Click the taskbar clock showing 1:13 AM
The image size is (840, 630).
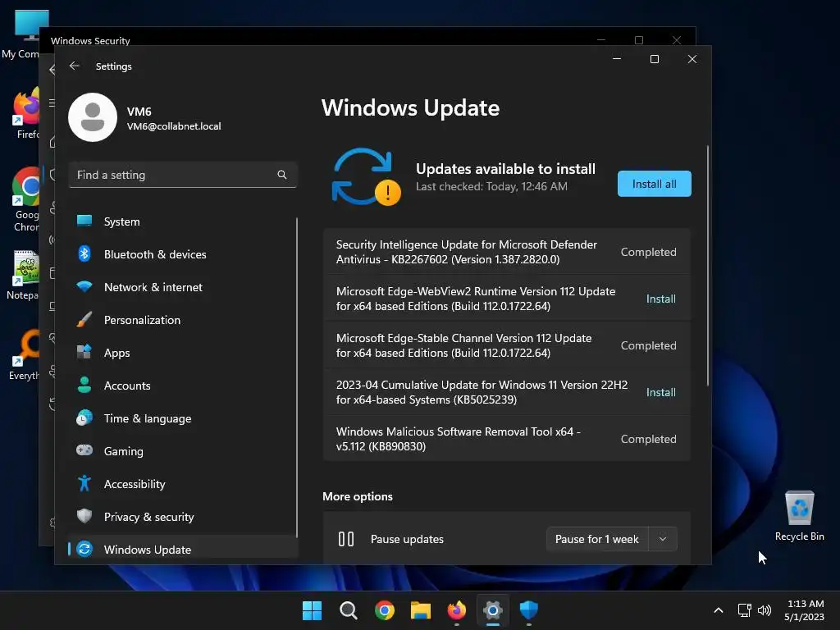(804, 610)
